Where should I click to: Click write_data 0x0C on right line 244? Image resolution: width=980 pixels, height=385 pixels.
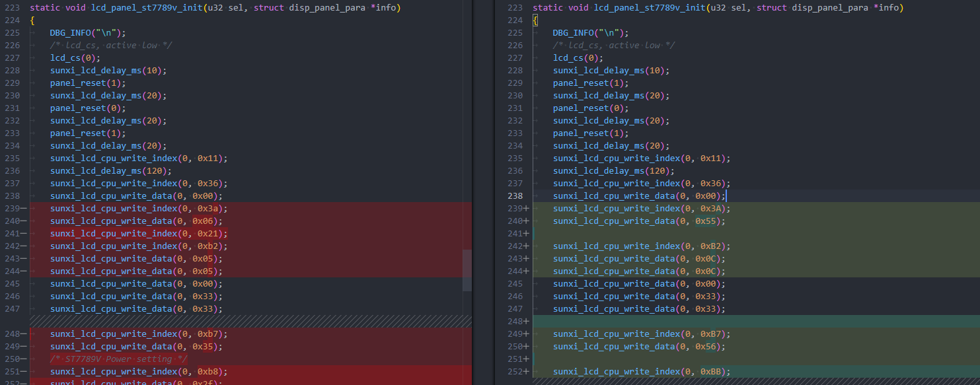point(640,271)
